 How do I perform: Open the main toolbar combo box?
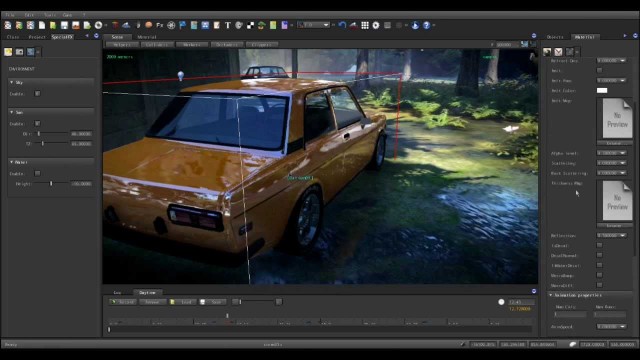(313, 25)
